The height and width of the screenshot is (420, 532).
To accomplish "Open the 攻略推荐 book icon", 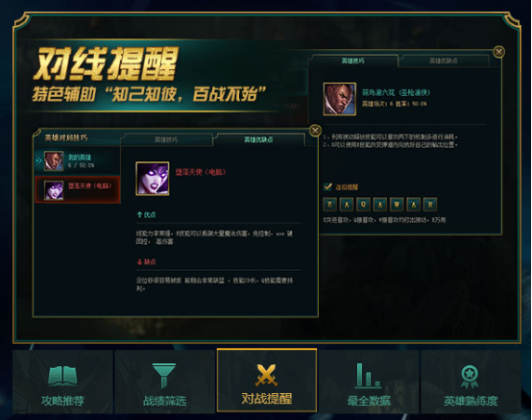I will [x=62, y=376].
